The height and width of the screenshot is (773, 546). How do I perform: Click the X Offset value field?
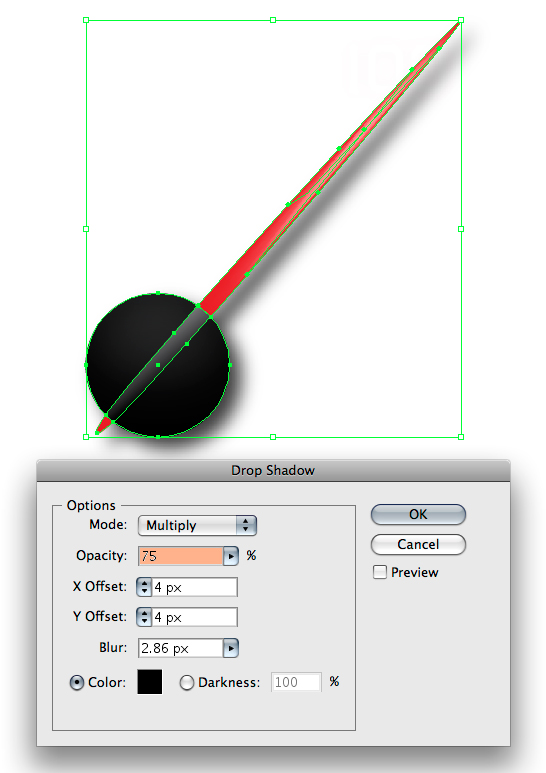tap(195, 587)
